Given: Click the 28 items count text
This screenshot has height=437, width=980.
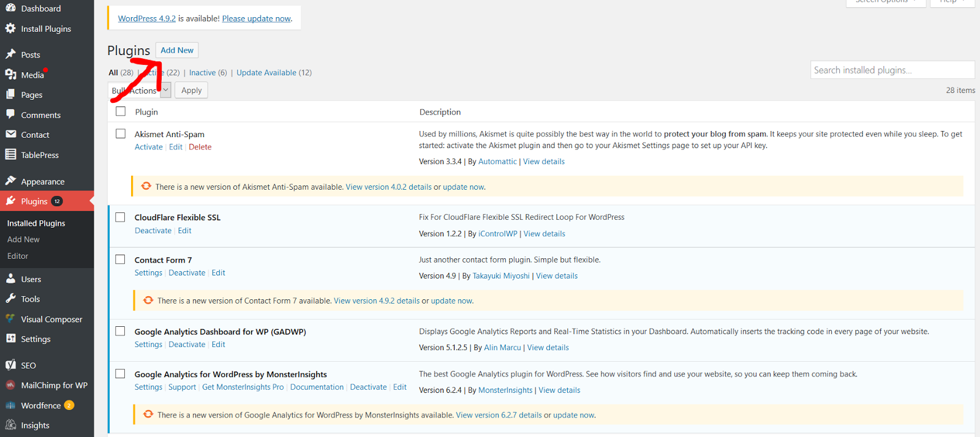Looking at the screenshot, I should [x=960, y=91].
